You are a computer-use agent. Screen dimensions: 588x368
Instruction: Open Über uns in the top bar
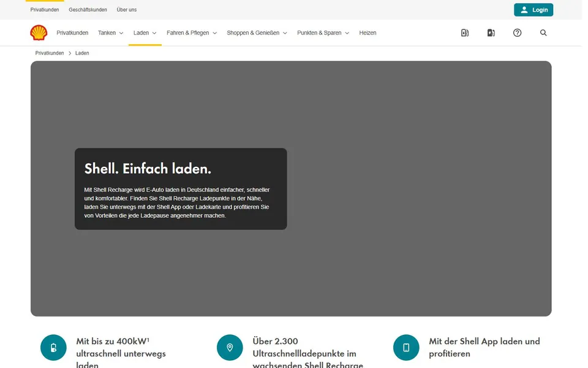click(127, 10)
